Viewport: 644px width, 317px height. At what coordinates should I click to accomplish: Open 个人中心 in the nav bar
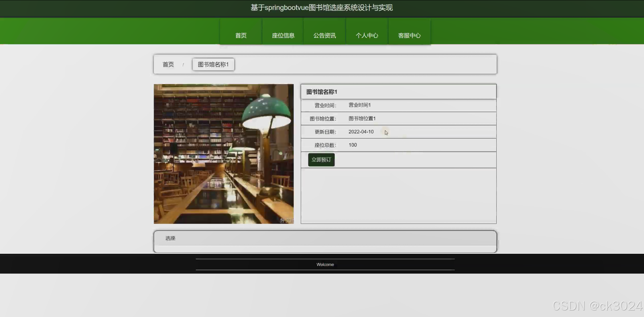coord(367,35)
